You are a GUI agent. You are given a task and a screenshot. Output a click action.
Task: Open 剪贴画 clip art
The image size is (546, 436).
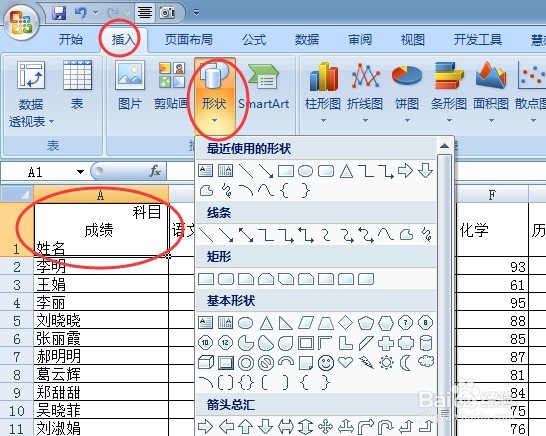[171, 85]
